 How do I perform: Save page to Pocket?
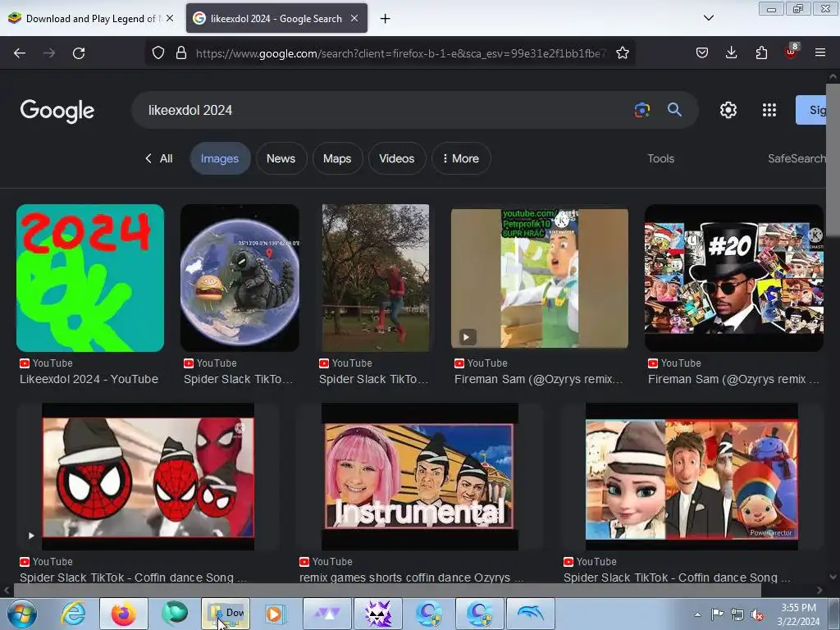click(702, 52)
